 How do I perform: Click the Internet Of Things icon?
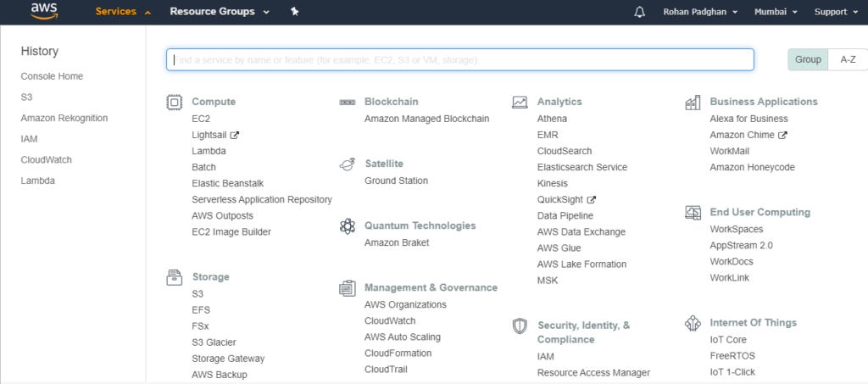[x=693, y=323]
